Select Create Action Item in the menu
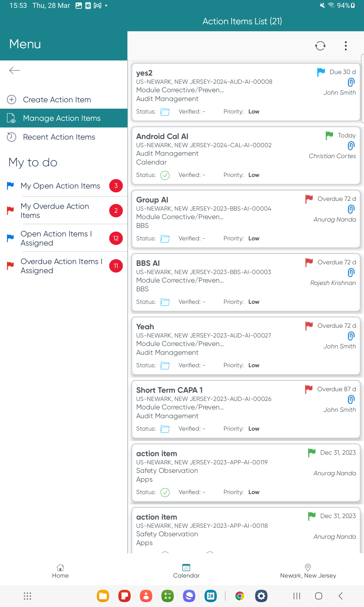The height and width of the screenshot is (607, 364). [64, 100]
